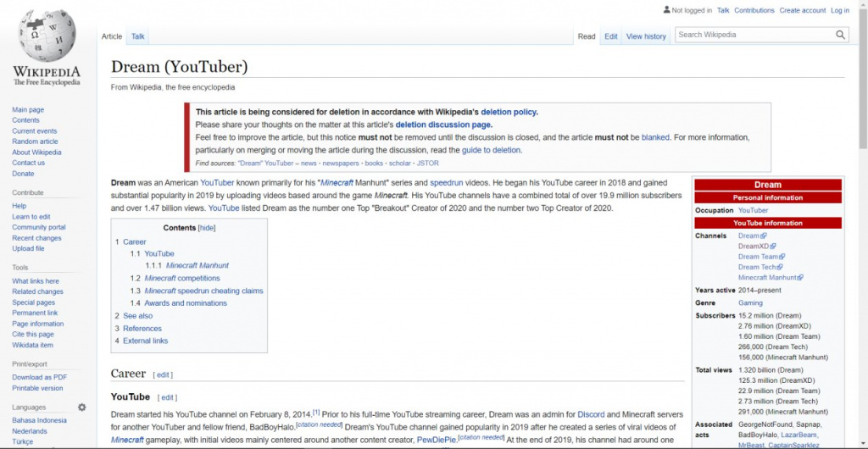
Task: Open Learn to edit link
Action: (x=31, y=217)
